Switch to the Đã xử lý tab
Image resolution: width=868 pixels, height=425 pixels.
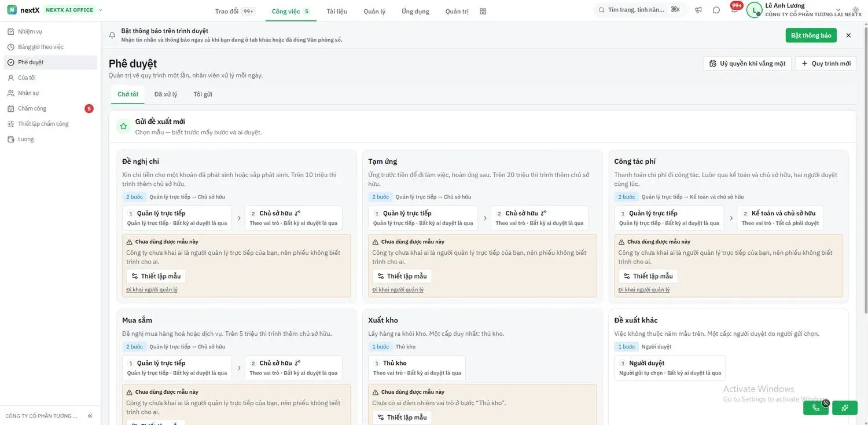[x=165, y=94]
